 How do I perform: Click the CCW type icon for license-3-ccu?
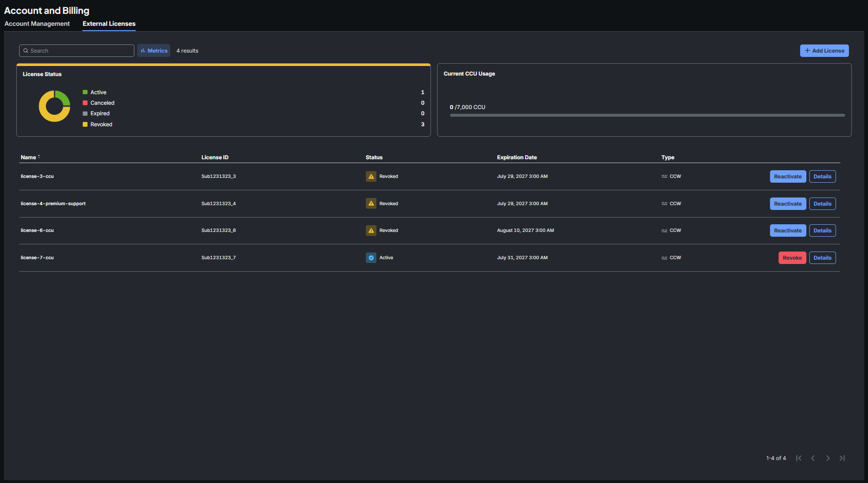coord(664,176)
